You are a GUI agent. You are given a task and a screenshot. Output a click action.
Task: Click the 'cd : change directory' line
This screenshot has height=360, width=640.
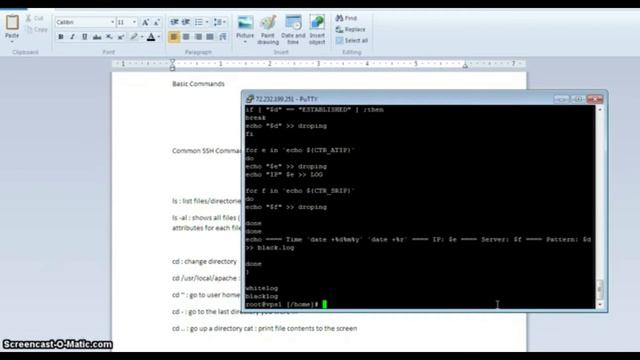click(204, 261)
